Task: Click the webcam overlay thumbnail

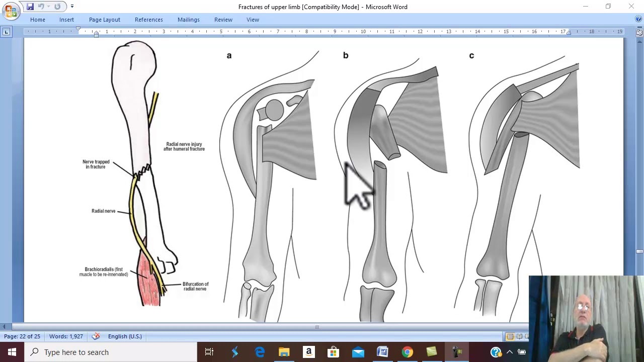Action: click(x=586, y=319)
